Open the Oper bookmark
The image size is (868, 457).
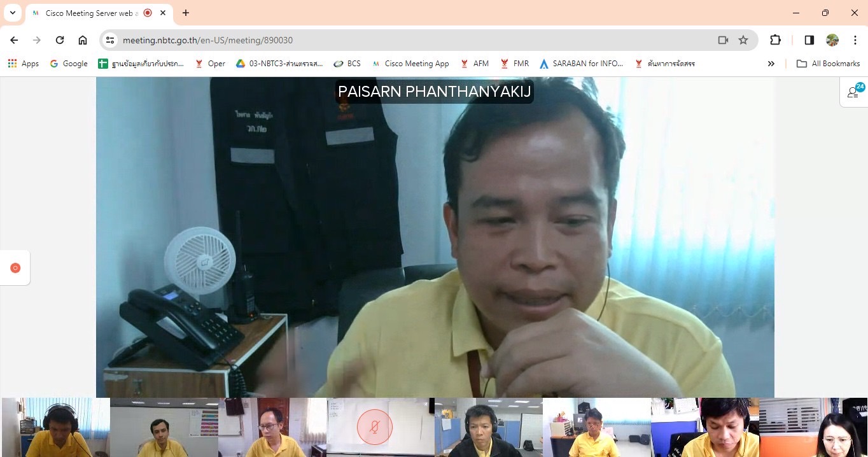210,64
